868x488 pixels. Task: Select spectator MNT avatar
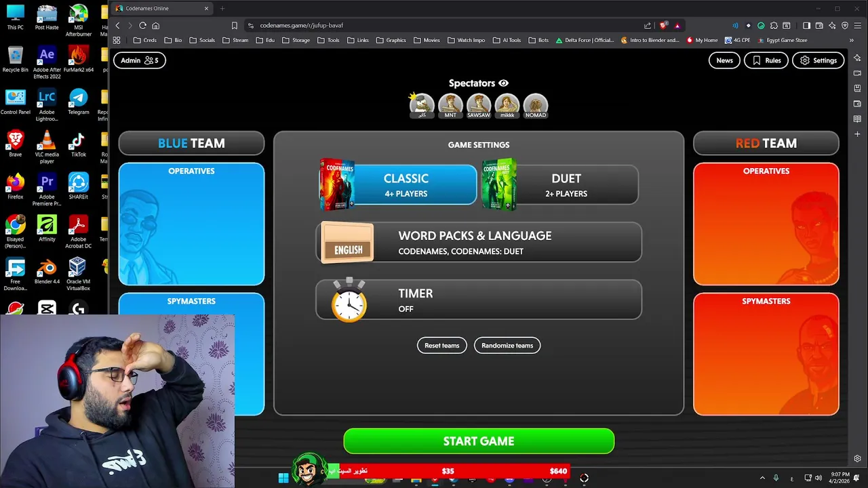[450, 106]
